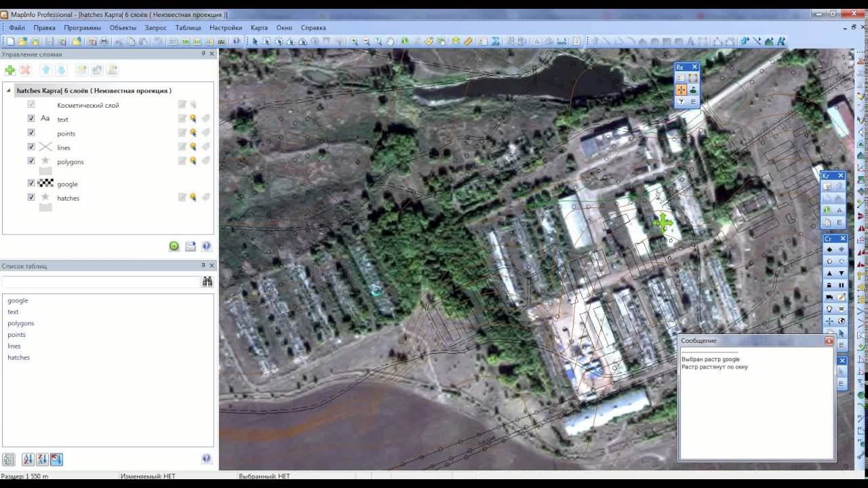The image size is (868, 488).
Task: Click the Statistics sigma icon
Action: (x=496, y=41)
